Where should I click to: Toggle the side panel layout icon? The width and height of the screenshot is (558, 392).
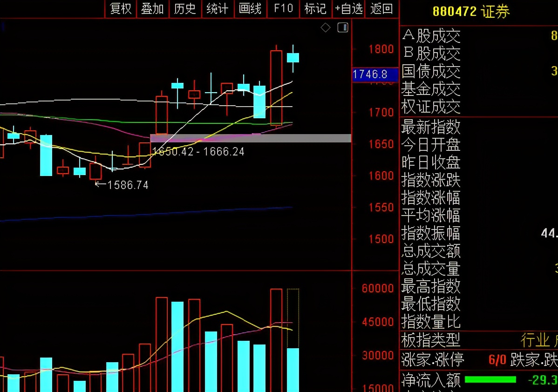[343, 27]
